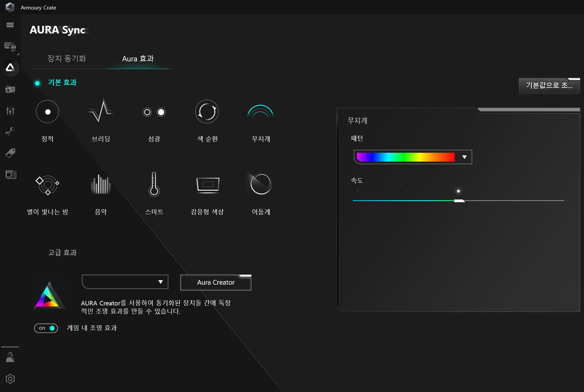Select the Music (음악) effect icon

point(100,185)
